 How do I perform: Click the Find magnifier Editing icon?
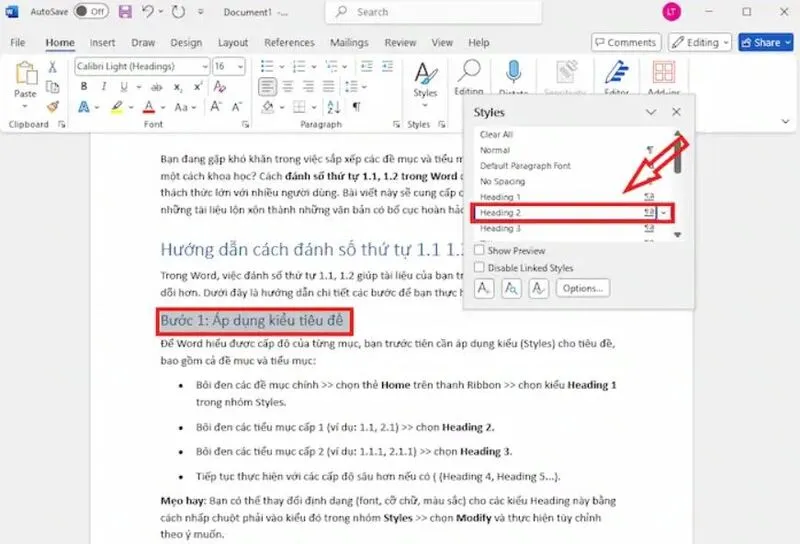coord(469,71)
